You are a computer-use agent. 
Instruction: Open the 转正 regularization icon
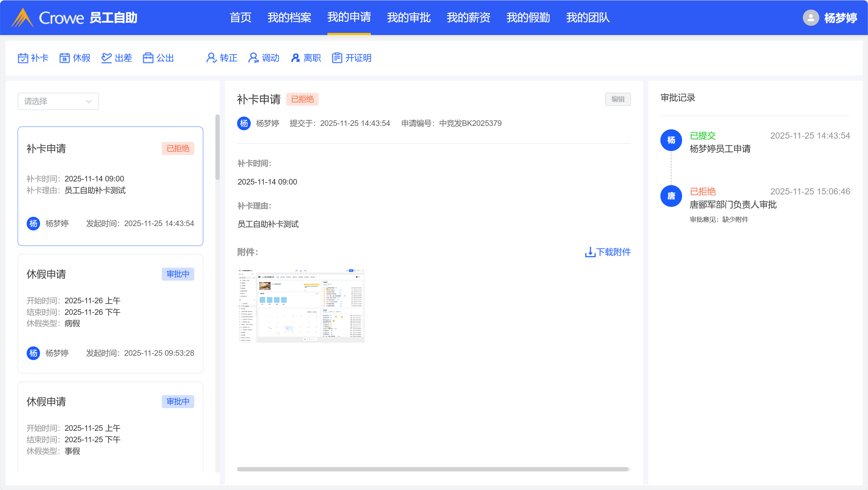[211, 58]
